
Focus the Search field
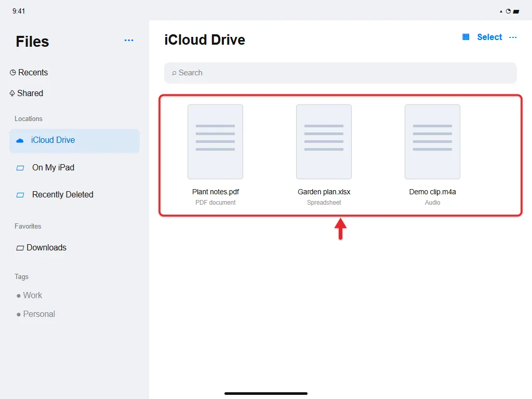tap(340, 73)
